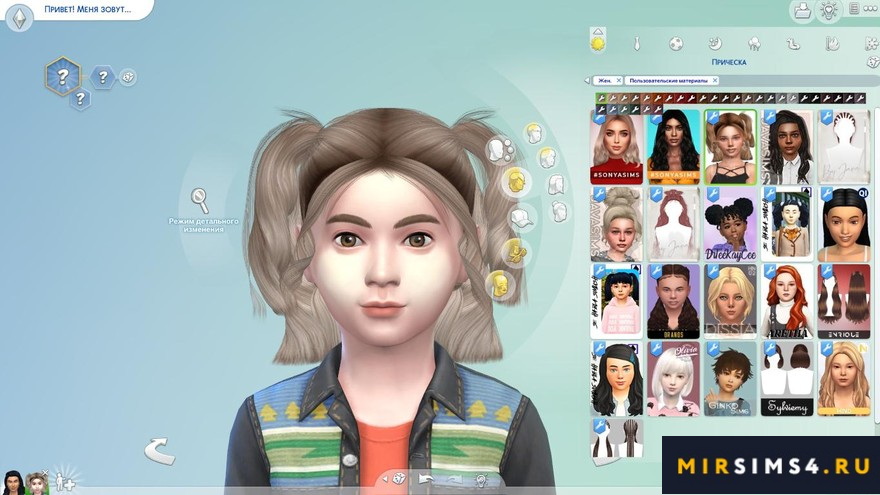Select the DISSIA blonde bob hairstyle

730,301
